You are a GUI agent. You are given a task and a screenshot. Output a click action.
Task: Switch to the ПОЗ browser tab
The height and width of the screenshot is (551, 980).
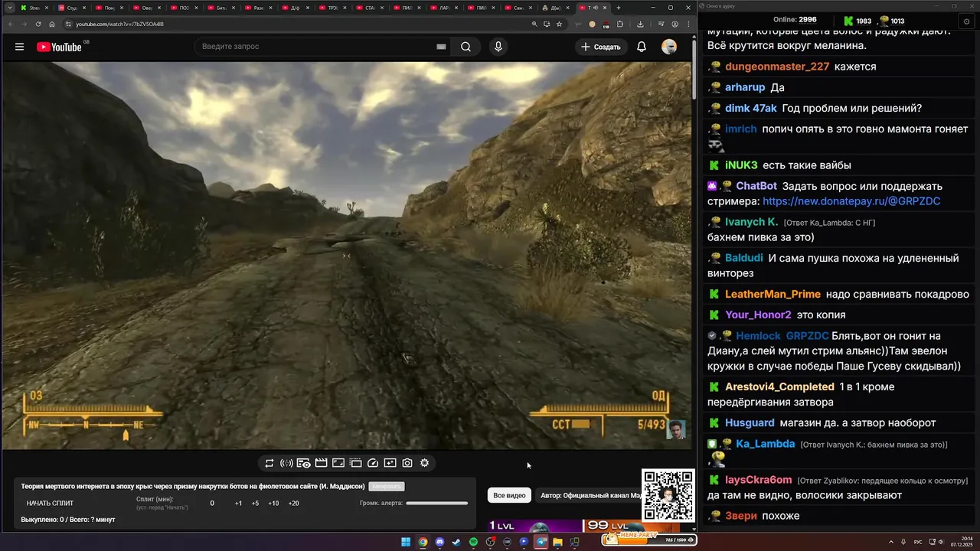(184, 8)
